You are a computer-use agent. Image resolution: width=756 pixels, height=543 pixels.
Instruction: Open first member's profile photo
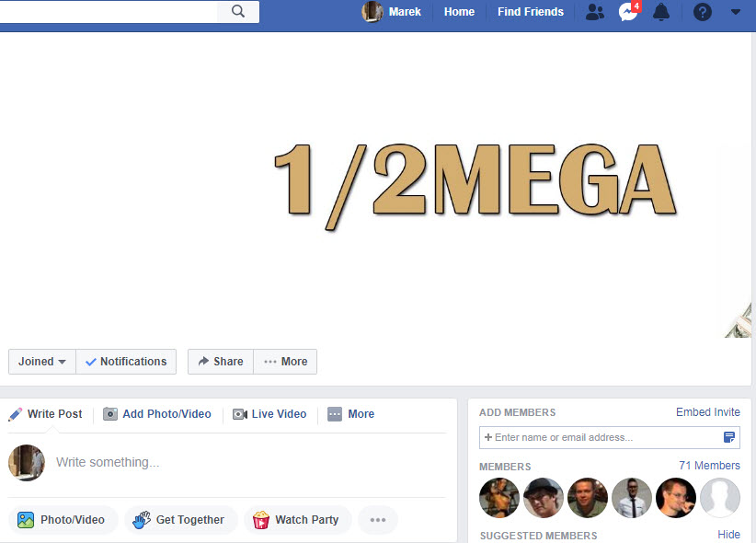pyautogui.click(x=499, y=498)
